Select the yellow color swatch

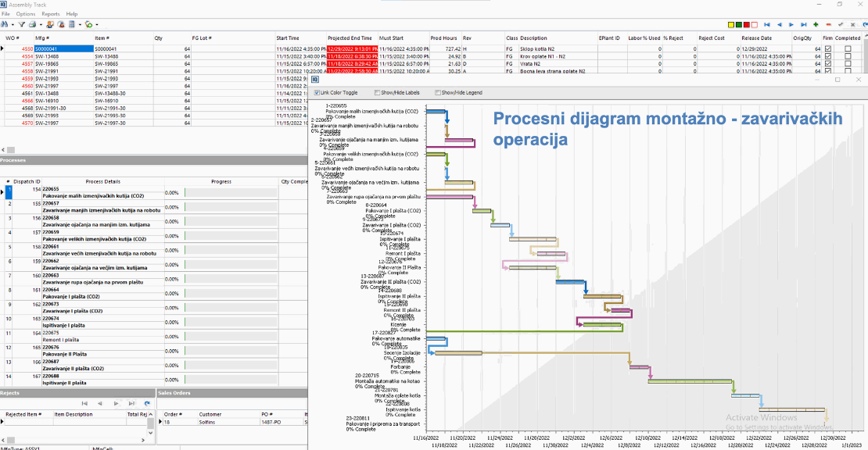[x=730, y=25]
